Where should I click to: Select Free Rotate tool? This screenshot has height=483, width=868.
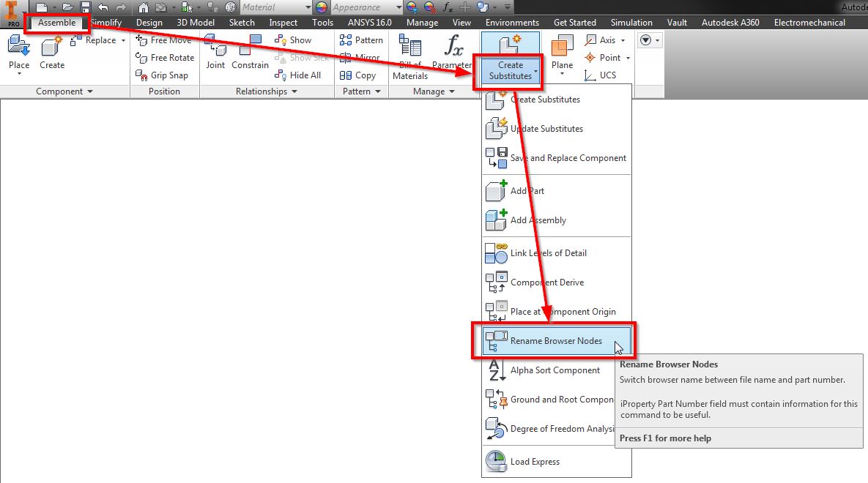click(165, 58)
